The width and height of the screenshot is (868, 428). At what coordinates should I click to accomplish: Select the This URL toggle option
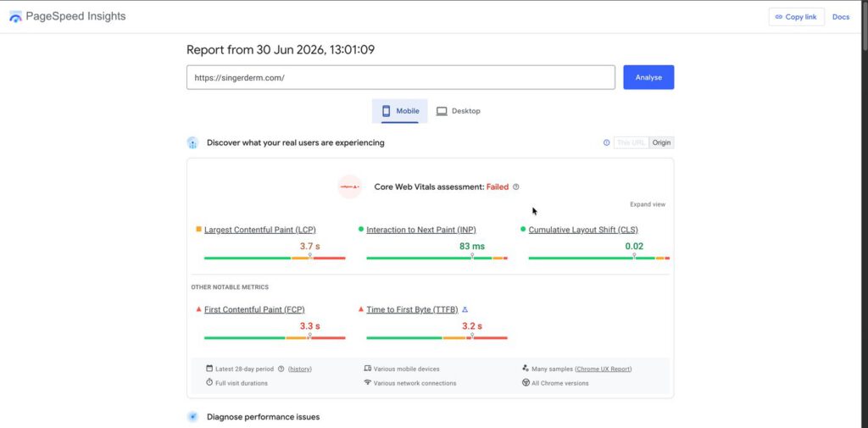point(631,143)
